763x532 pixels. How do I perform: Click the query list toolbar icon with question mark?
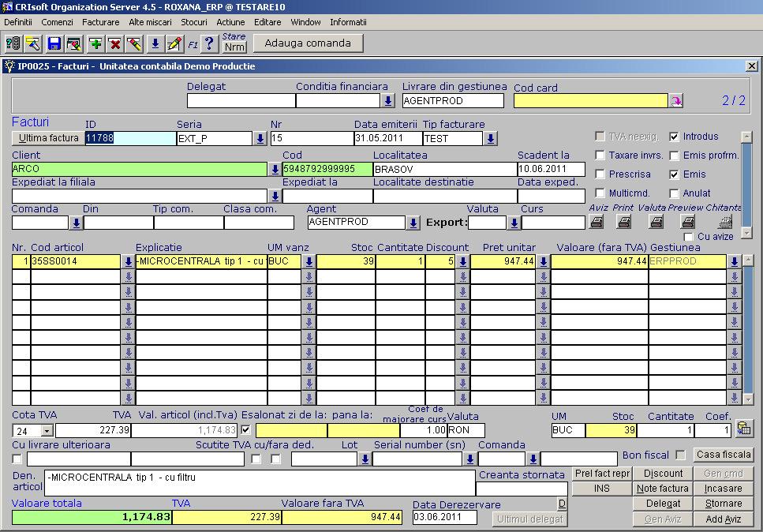pyautogui.click(x=13, y=43)
